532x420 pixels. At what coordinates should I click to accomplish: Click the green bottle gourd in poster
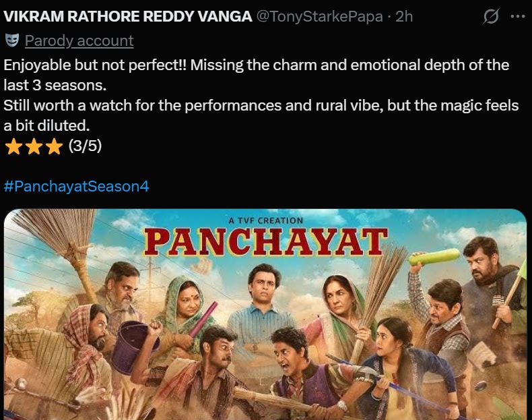[434, 257]
